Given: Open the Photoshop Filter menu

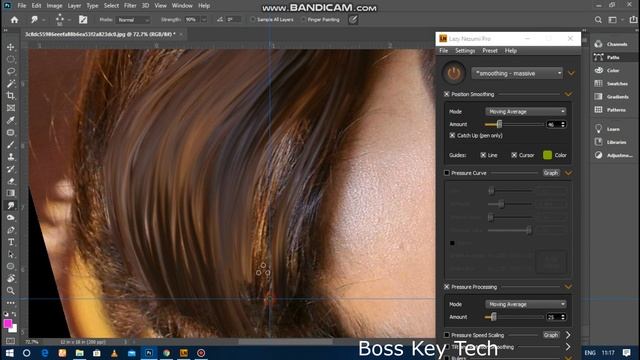Looking at the screenshot, I should 130,6.
